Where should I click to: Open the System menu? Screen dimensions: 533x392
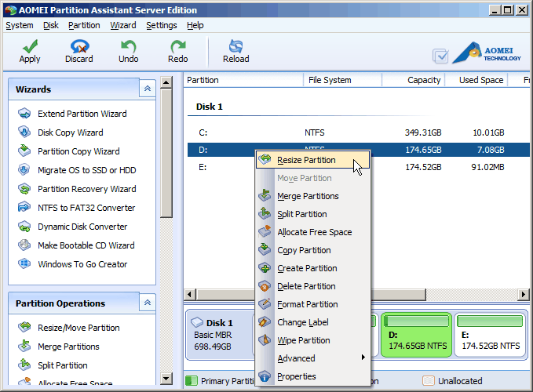pyautogui.click(x=20, y=25)
